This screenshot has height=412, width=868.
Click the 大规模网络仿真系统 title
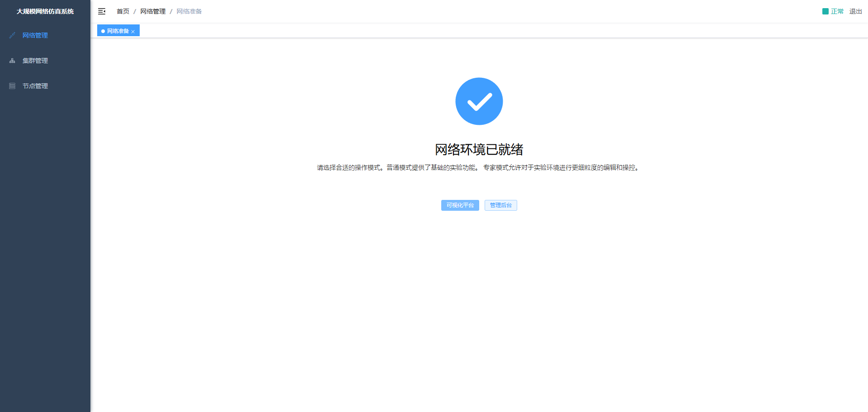[x=45, y=11]
